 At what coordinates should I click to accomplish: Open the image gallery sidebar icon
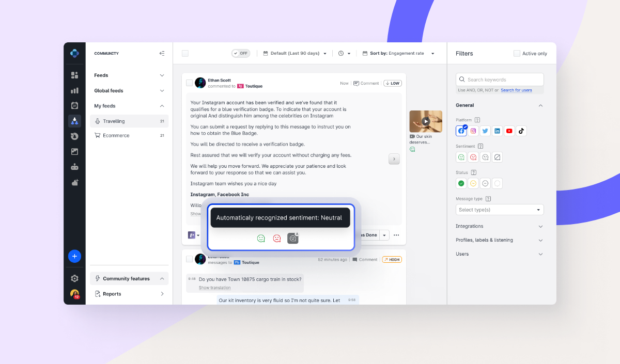click(74, 152)
